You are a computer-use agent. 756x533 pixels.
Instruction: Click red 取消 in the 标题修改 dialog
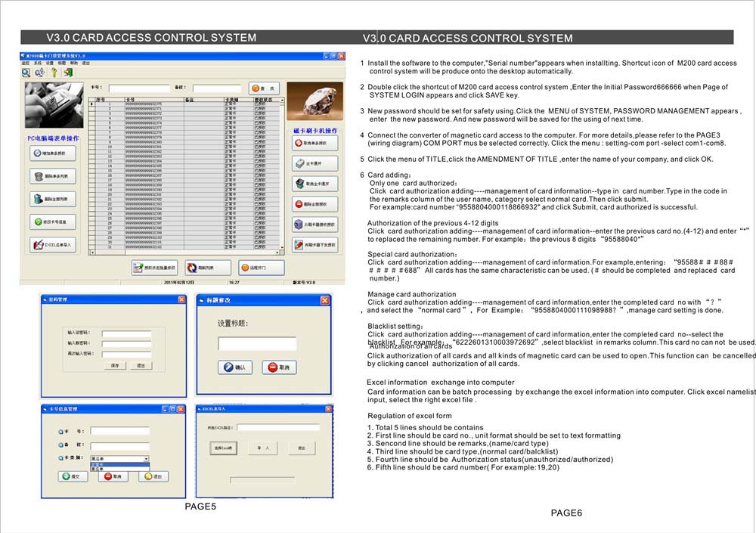(279, 367)
